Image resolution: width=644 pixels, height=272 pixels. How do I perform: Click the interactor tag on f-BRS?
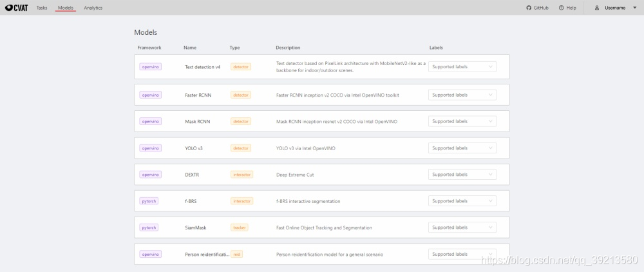point(242,201)
